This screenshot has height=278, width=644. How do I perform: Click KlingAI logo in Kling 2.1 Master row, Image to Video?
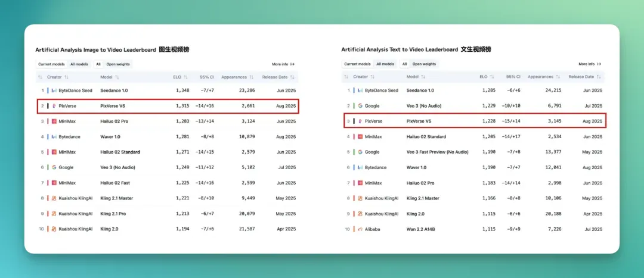click(54, 198)
